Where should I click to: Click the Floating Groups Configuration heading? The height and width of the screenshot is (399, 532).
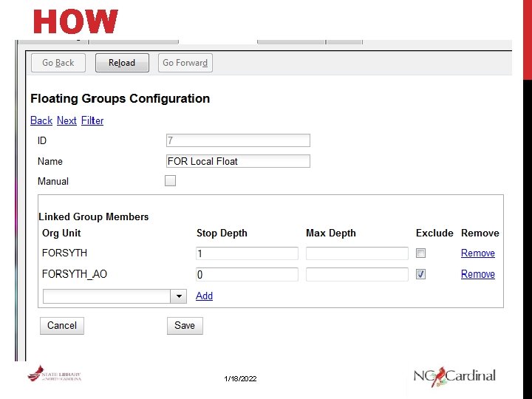point(120,98)
